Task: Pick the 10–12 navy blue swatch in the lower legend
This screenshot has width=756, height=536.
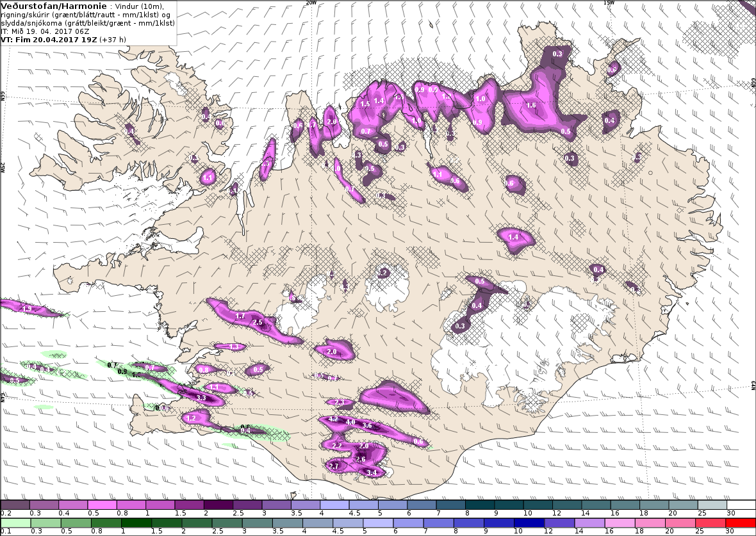Action: click(529, 523)
